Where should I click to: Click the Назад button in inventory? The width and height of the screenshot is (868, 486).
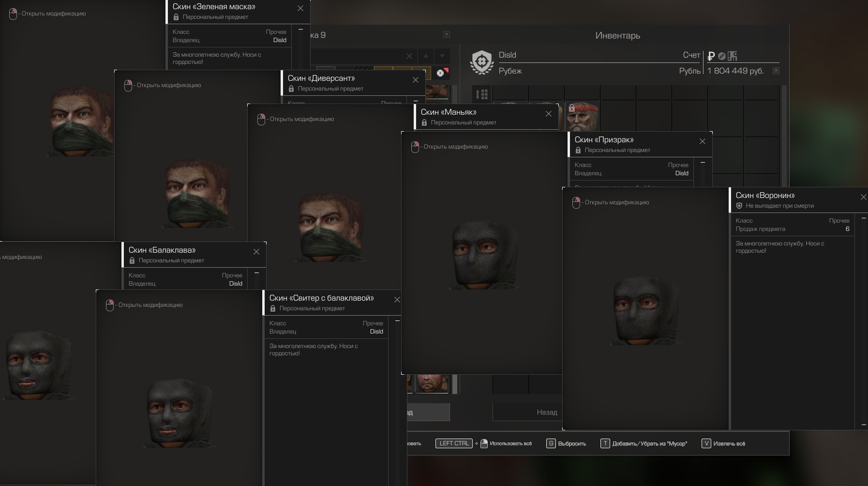tap(527, 412)
